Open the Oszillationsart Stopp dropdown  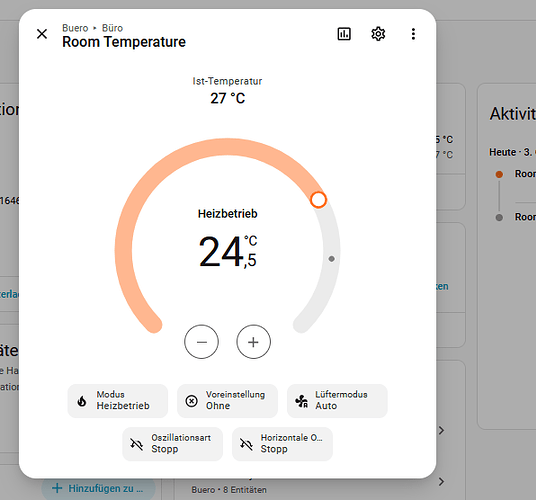tap(173, 444)
